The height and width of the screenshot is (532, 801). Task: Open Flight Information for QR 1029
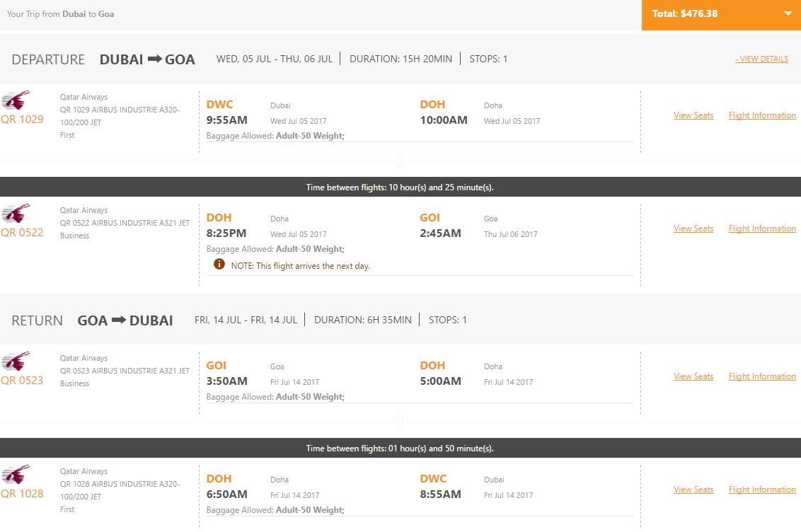click(x=761, y=115)
